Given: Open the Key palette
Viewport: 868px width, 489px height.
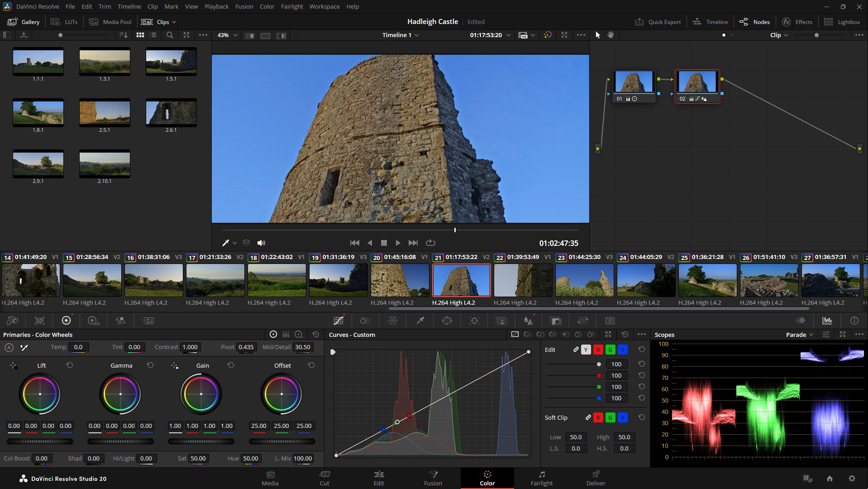Looking at the screenshot, I should 556,321.
